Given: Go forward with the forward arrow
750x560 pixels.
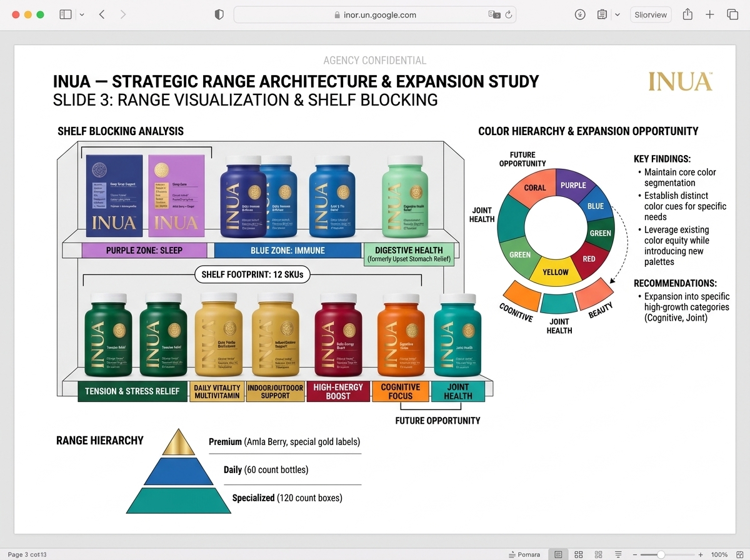Looking at the screenshot, I should (122, 14).
